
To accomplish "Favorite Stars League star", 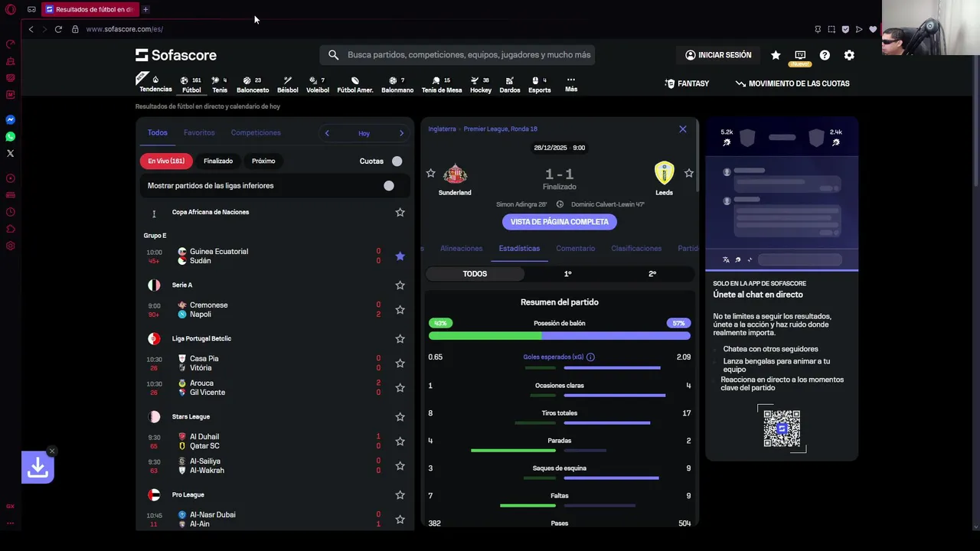I will (x=400, y=416).
